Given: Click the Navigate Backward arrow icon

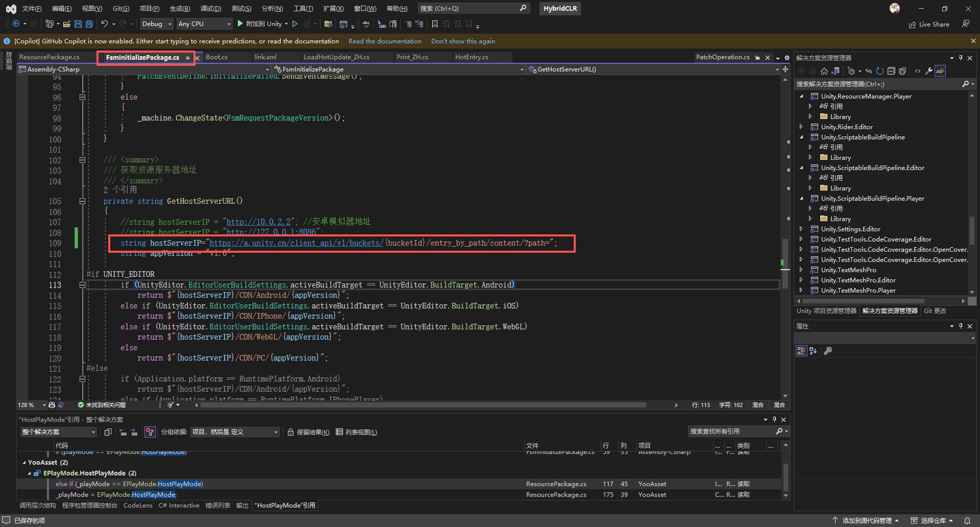Looking at the screenshot, I should (x=16, y=24).
